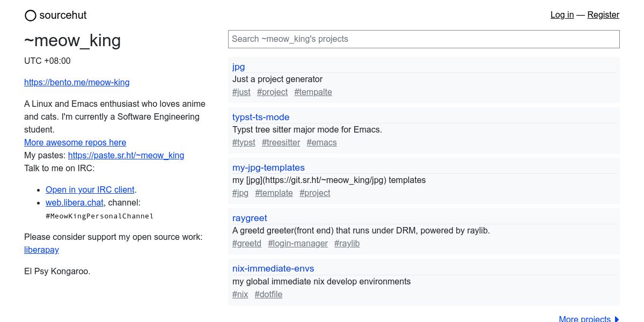Open the paste.sr.ht pastes link
The height and width of the screenshot is (322, 644).
pos(126,155)
